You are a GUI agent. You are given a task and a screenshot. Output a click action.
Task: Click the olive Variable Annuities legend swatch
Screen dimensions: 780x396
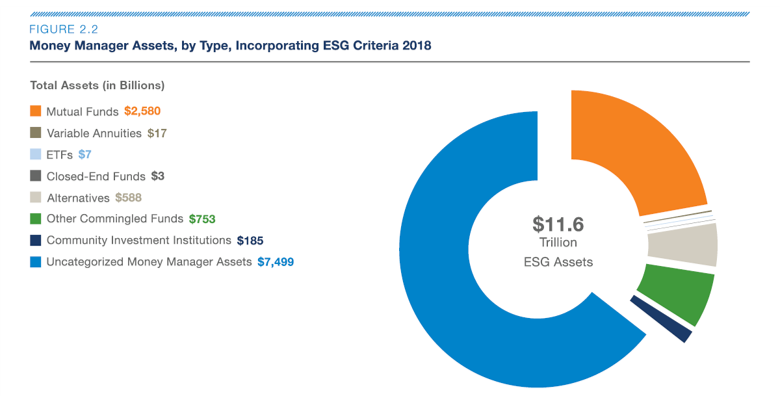(x=35, y=132)
